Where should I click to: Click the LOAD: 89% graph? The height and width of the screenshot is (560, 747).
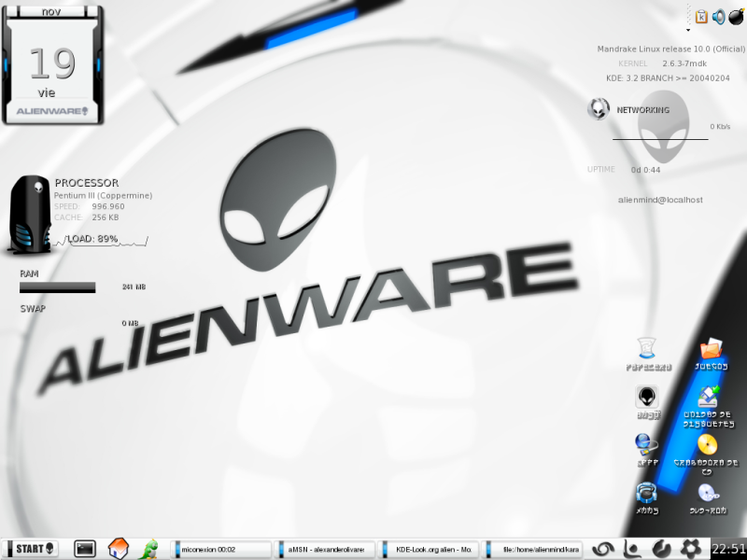click(100, 240)
